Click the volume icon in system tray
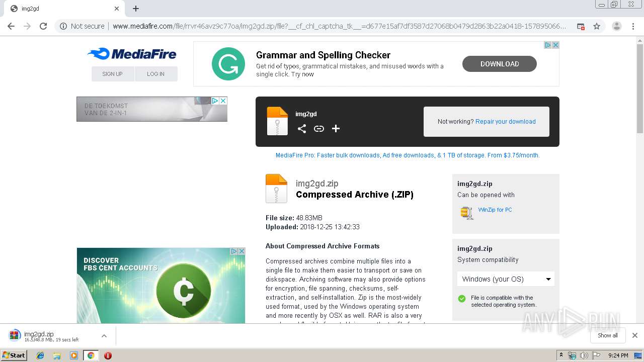The image size is (644, 362). pyautogui.click(x=584, y=355)
